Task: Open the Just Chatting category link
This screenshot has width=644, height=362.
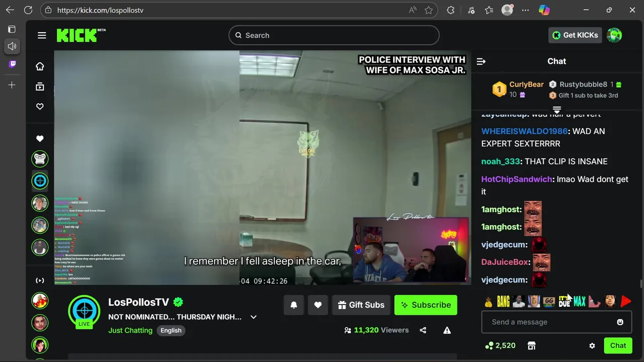Action: coord(130,330)
